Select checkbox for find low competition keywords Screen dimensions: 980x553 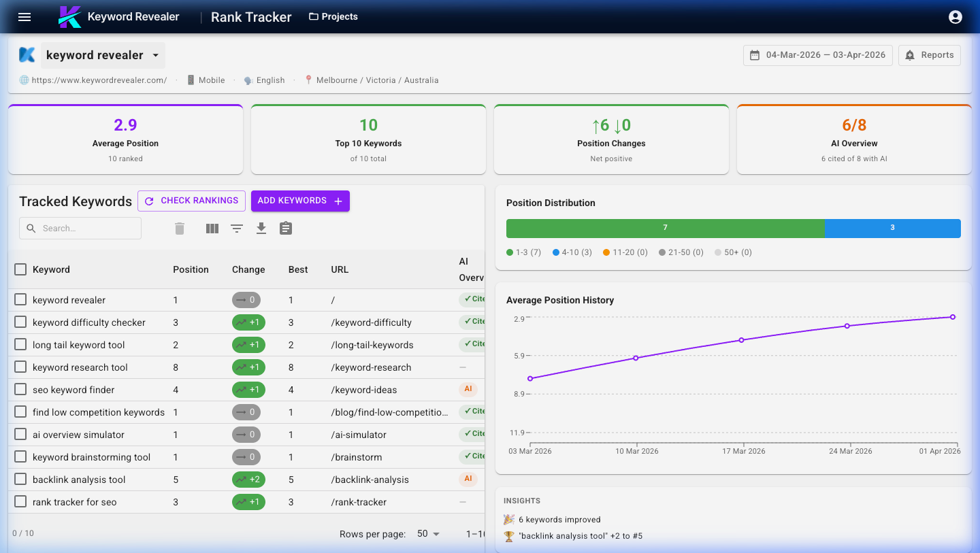click(20, 412)
